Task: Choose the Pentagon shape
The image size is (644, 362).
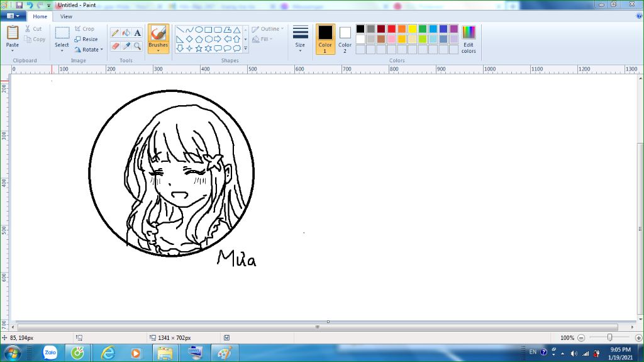Action: 199,39
